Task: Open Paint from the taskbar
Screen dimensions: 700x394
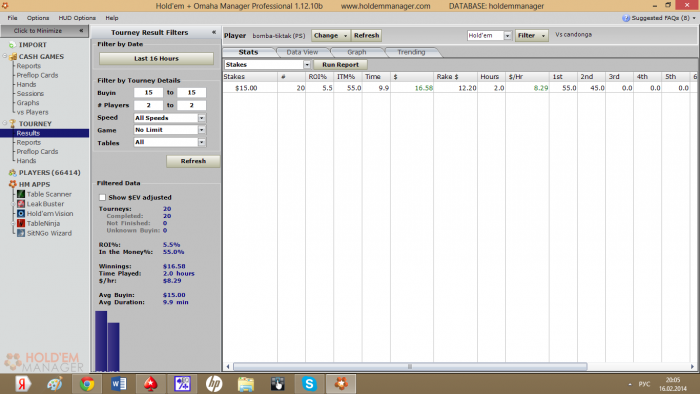Action: coord(55,384)
